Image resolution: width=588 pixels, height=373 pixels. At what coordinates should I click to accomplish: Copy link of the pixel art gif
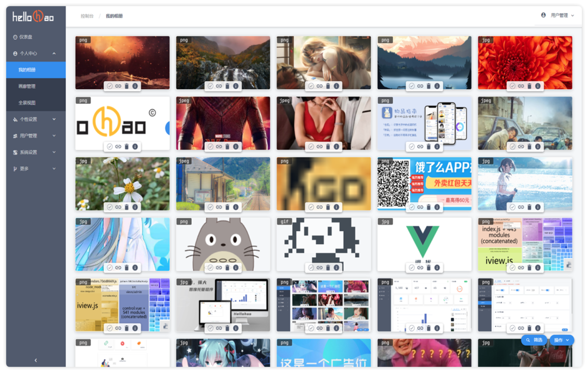(x=320, y=268)
